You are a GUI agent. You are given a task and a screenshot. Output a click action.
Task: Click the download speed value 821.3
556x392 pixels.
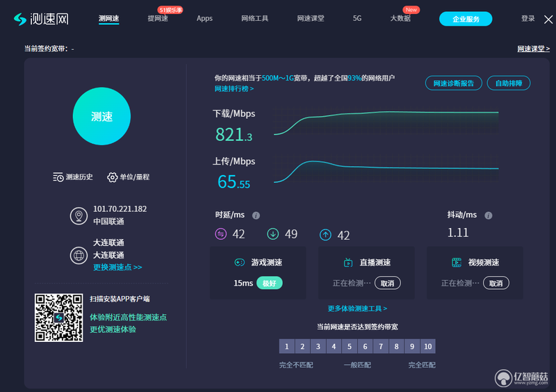234,135
